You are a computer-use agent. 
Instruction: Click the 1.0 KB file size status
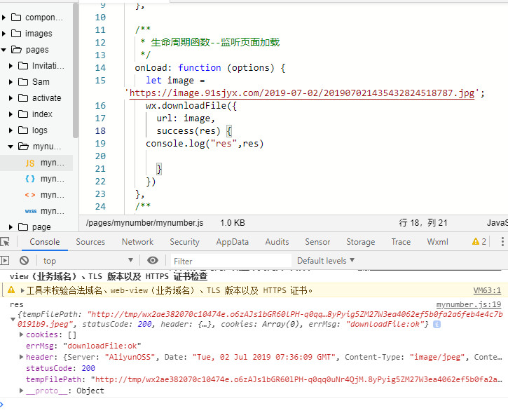233,223
